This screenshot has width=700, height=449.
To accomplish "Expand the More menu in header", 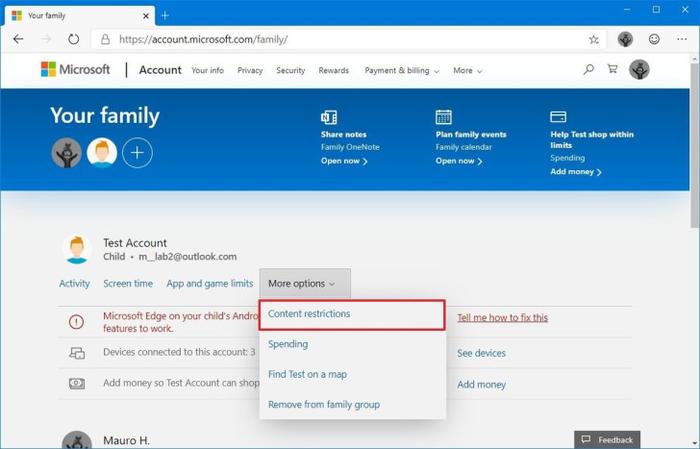I will tap(467, 71).
